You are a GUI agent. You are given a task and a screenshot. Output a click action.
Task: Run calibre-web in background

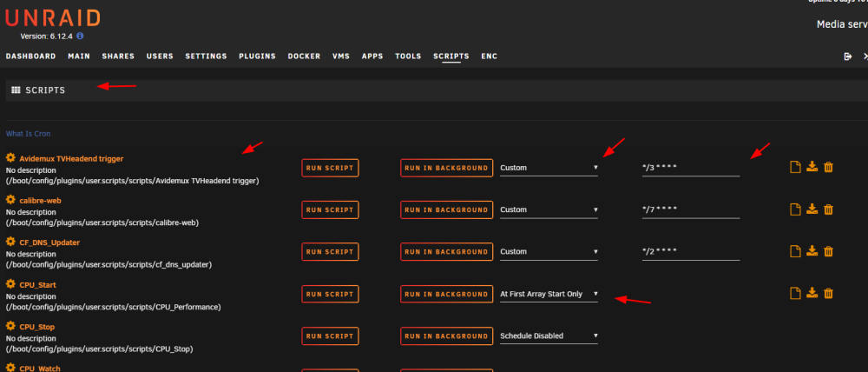tap(447, 210)
